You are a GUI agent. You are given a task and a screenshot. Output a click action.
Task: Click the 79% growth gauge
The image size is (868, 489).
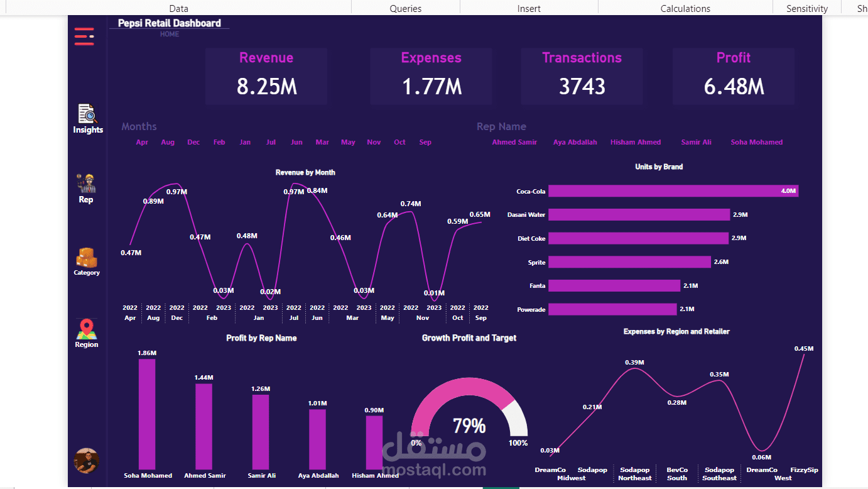click(469, 409)
